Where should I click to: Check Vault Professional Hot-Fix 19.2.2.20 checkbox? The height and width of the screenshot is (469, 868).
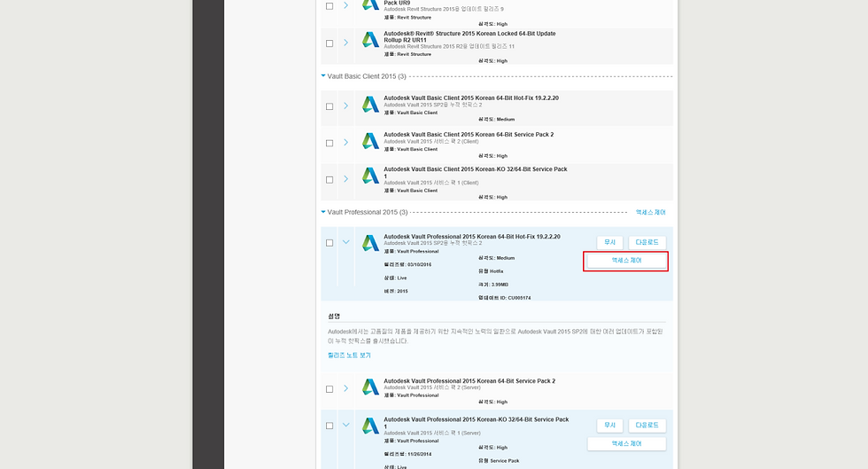pyautogui.click(x=329, y=243)
